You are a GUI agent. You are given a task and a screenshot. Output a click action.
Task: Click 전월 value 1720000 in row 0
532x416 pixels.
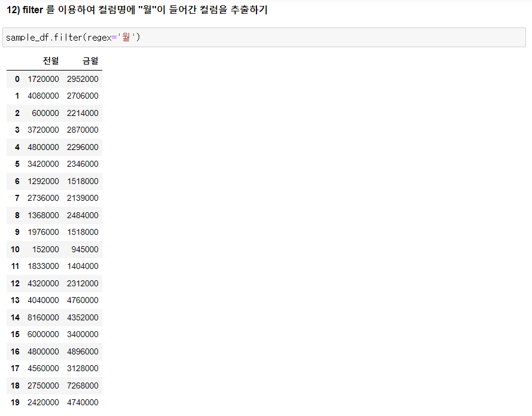point(43,79)
